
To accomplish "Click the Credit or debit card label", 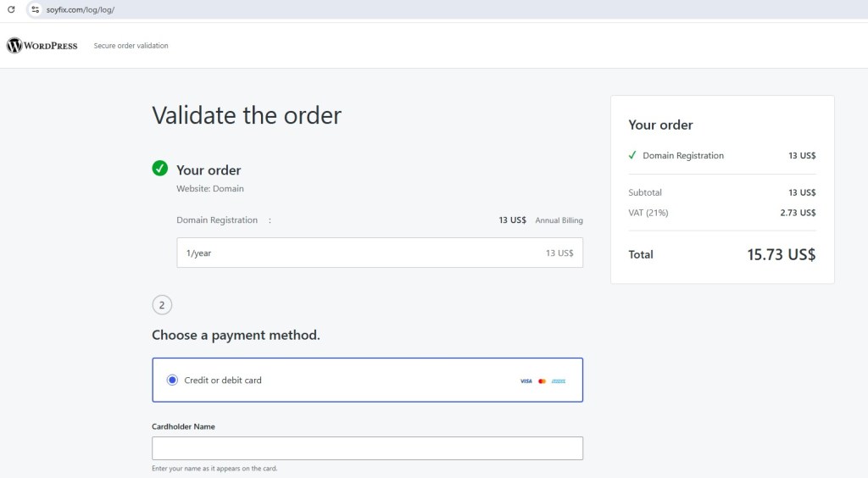I will (x=223, y=381).
